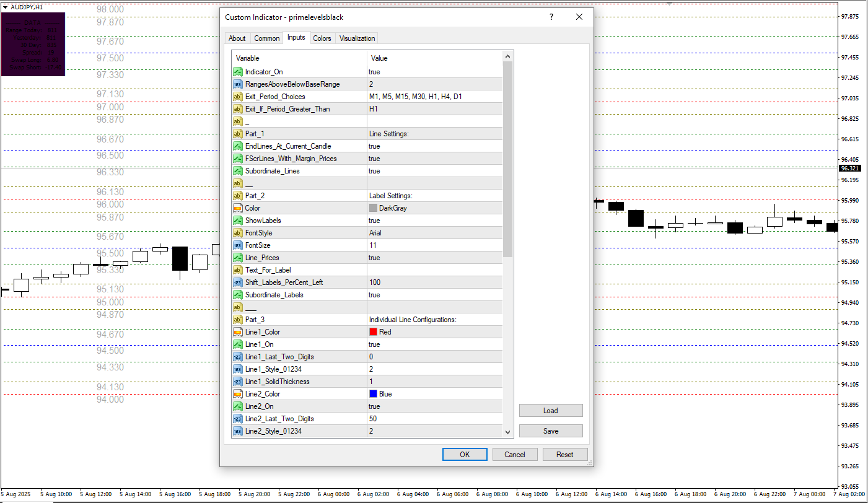The image size is (868, 503).
Task: Click the Reset button
Action: coord(564,454)
